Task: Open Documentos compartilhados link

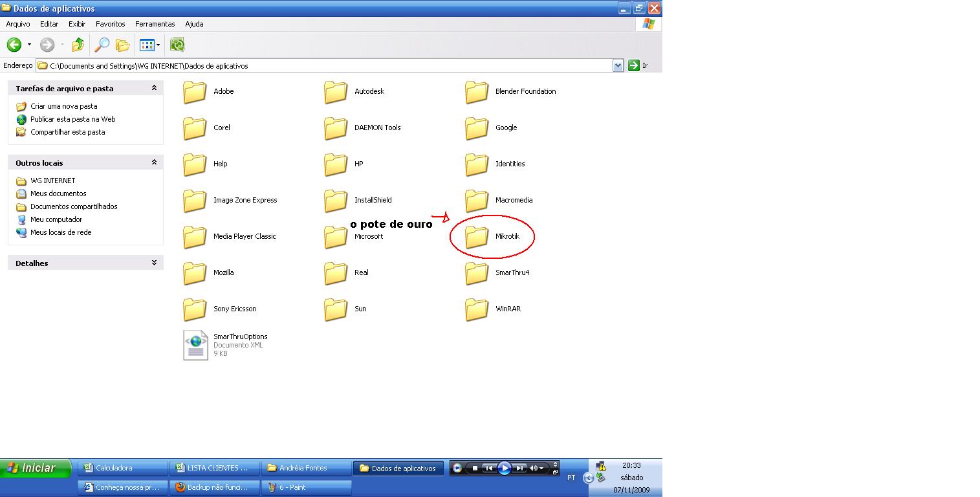Action: pyautogui.click(x=74, y=206)
